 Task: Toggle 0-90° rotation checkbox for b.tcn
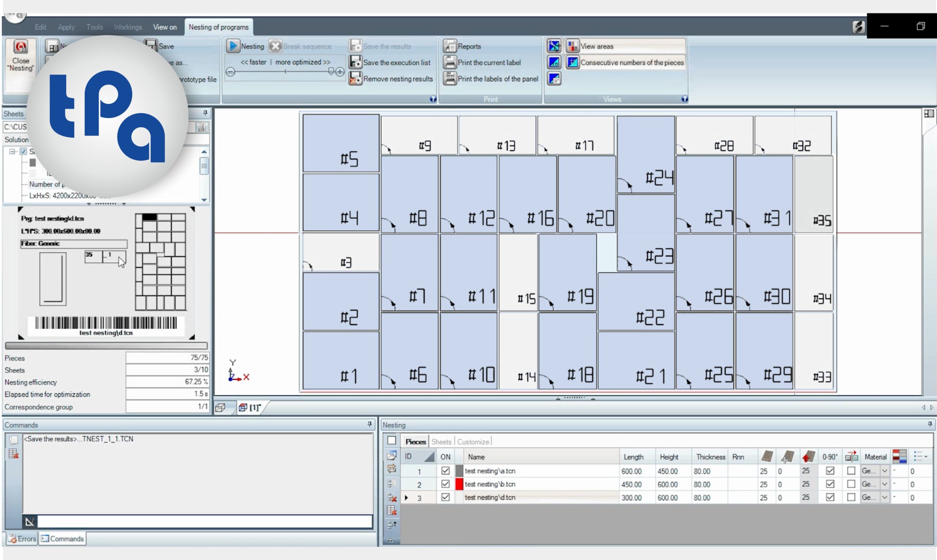[830, 484]
